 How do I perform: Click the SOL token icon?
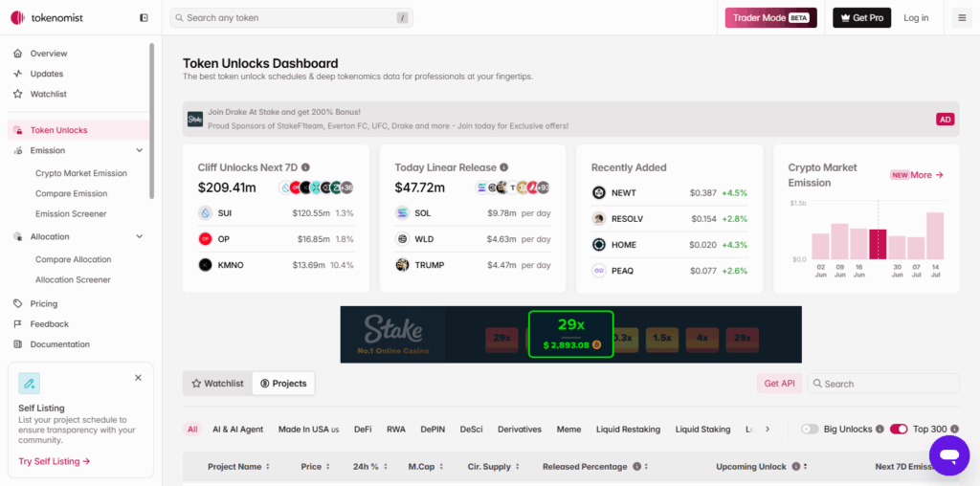(x=403, y=213)
